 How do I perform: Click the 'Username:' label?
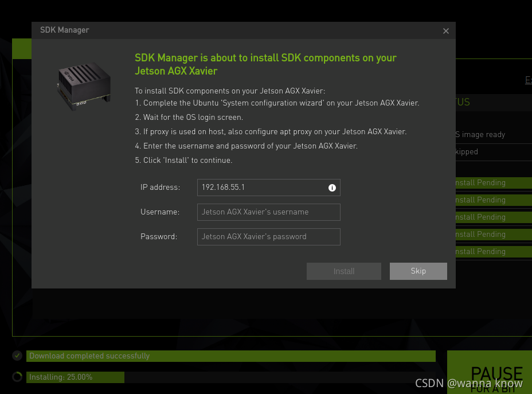[160, 212]
